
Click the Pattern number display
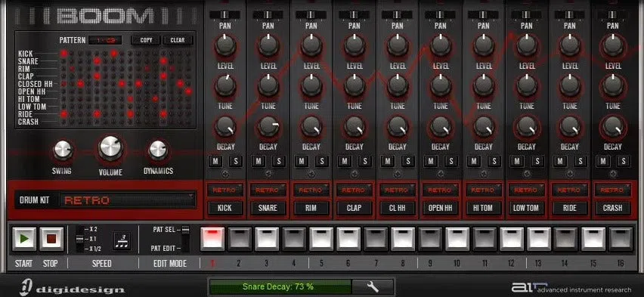106,40
